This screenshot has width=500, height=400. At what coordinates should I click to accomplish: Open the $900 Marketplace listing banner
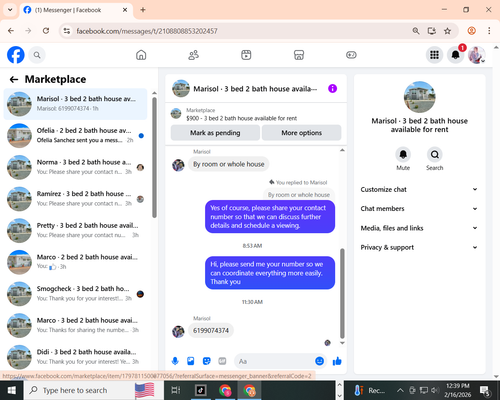tap(256, 114)
